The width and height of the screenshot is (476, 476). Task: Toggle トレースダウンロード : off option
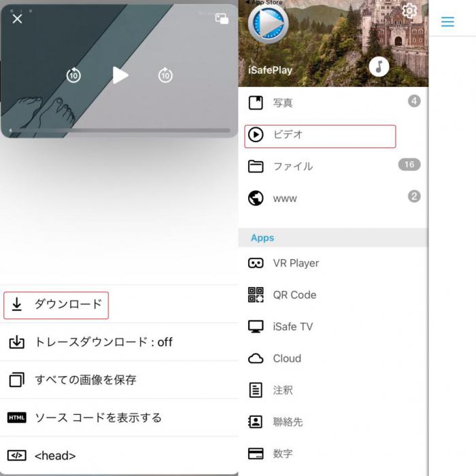pyautogui.click(x=119, y=342)
